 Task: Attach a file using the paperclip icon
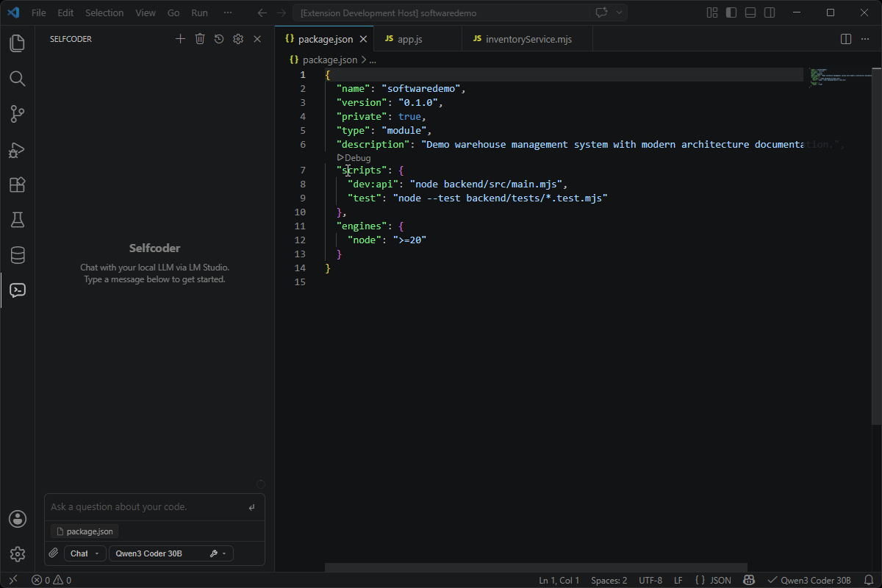pyautogui.click(x=53, y=553)
